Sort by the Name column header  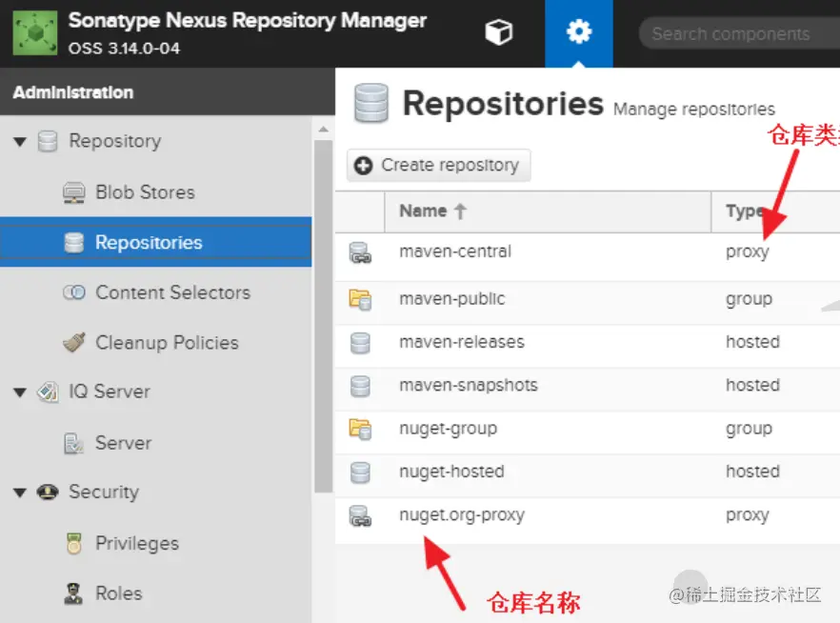[548, 211]
